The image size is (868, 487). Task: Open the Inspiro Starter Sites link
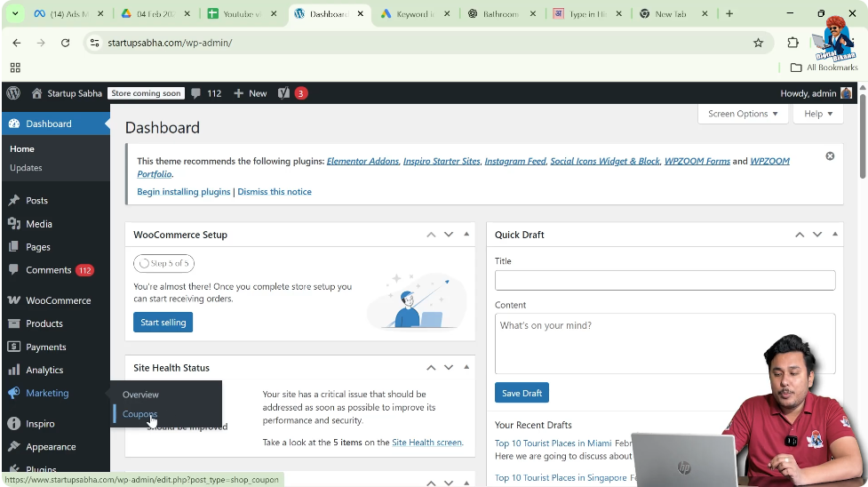tap(442, 161)
